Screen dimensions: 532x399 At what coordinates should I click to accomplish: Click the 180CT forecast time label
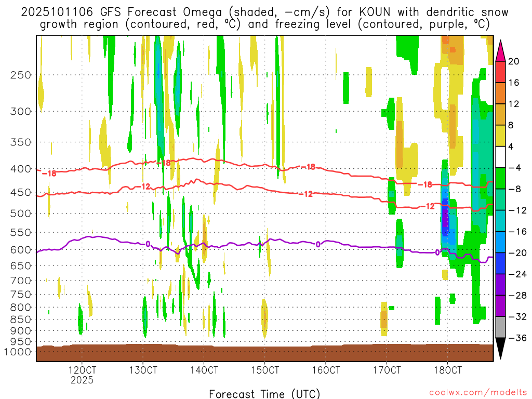(x=448, y=370)
